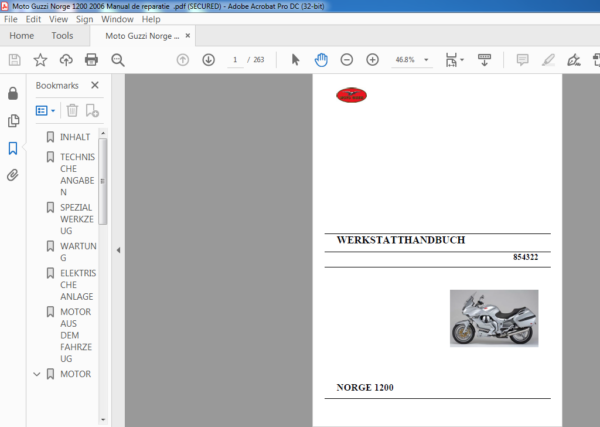Screen dimensions: 600x427
Task: Click the upload to cloud icon
Action: point(66,60)
